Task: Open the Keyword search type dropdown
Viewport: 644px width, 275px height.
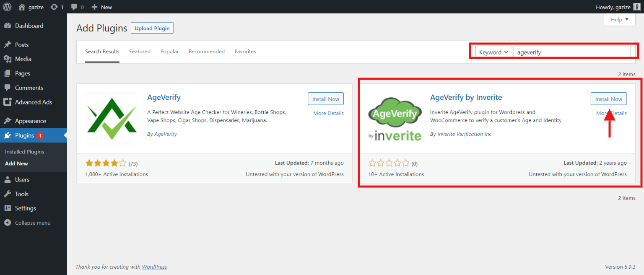Action: coord(493,52)
